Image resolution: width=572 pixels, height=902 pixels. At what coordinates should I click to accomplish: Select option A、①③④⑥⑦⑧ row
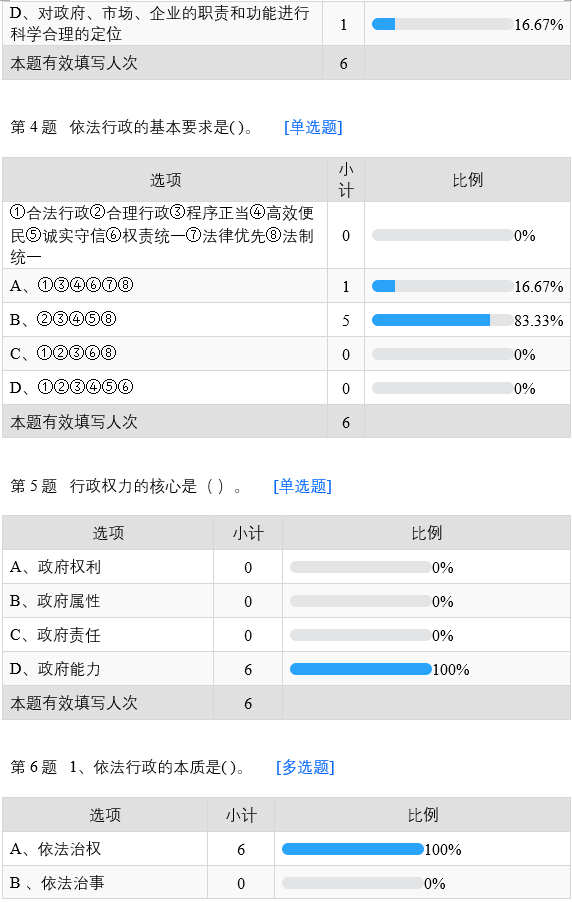pos(286,286)
